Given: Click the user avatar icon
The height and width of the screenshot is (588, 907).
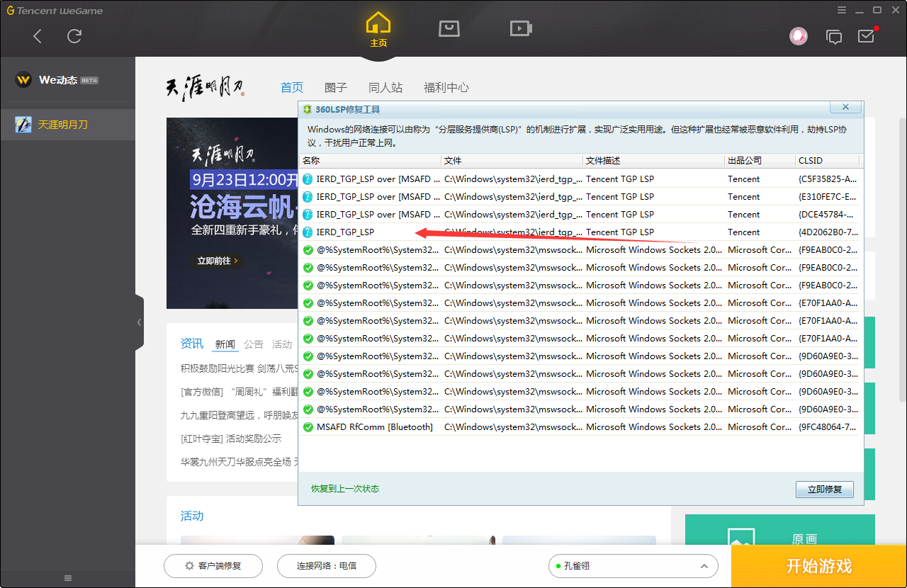Looking at the screenshot, I should pos(799,36).
